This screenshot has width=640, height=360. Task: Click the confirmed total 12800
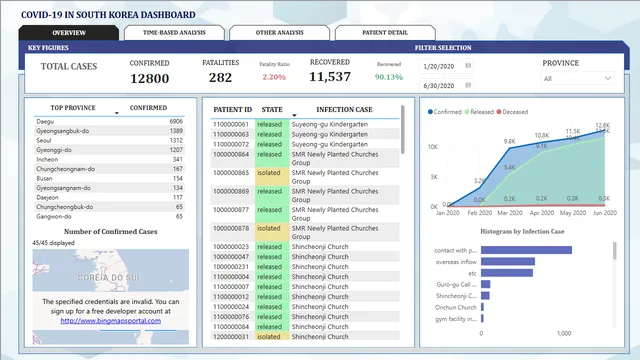[x=149, y=78]
